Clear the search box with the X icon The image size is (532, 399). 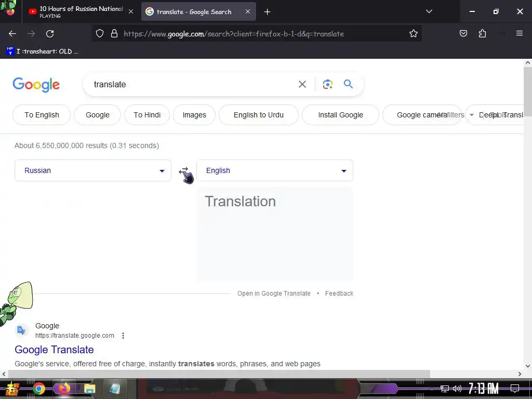coord(302,84)
